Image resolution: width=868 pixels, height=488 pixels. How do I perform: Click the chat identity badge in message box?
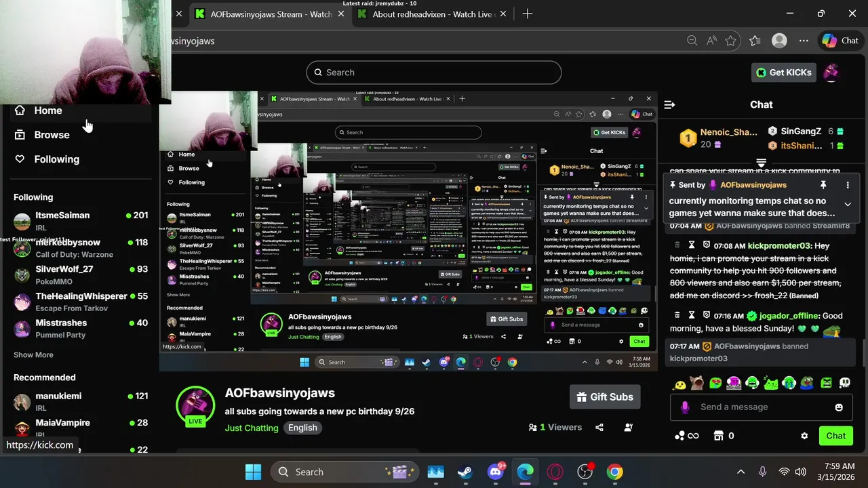(685, 407)
